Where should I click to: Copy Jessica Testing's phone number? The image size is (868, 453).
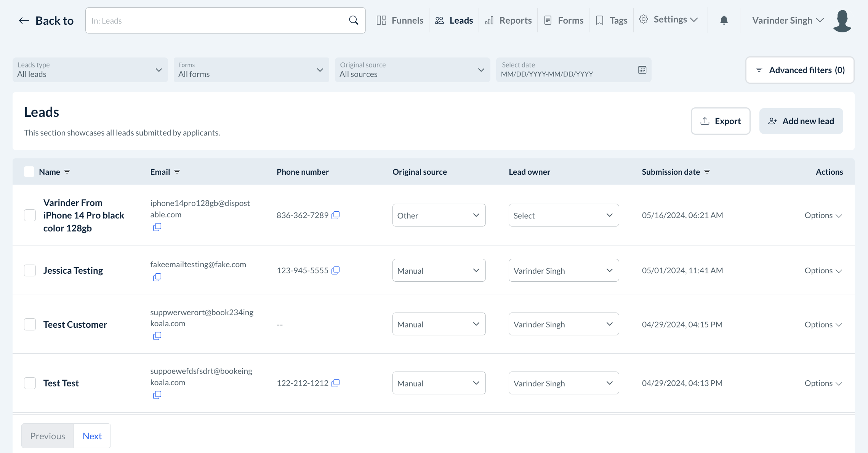coord(336,270)
